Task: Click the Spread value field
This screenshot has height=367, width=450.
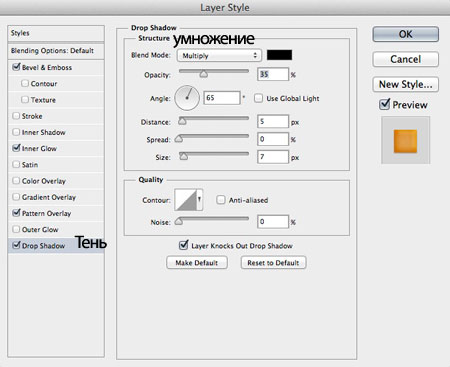Action: tap(273, 139)
